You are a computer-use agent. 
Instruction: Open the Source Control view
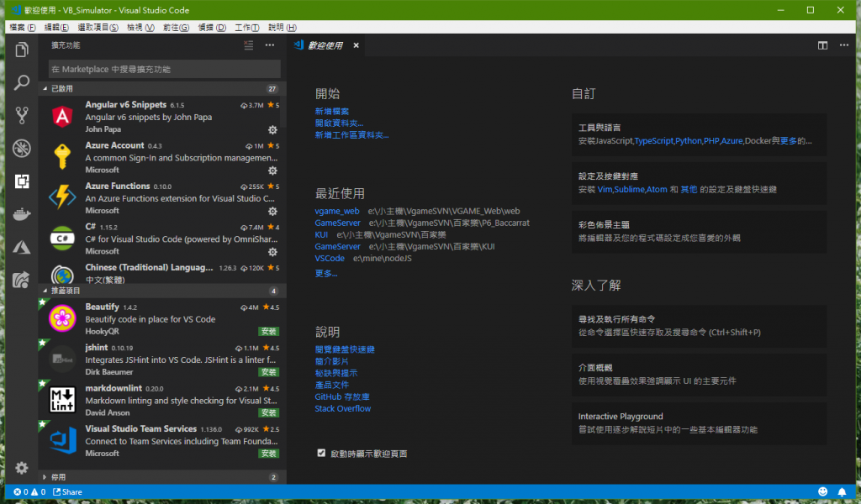21,115
